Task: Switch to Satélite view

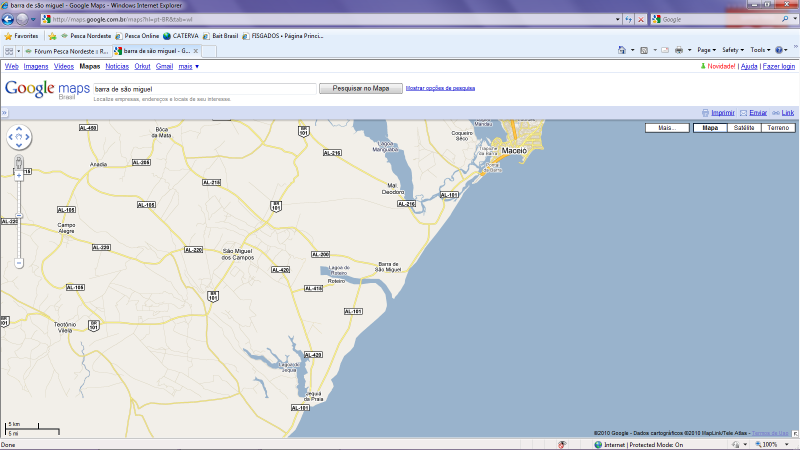Action: coord(744,128)
